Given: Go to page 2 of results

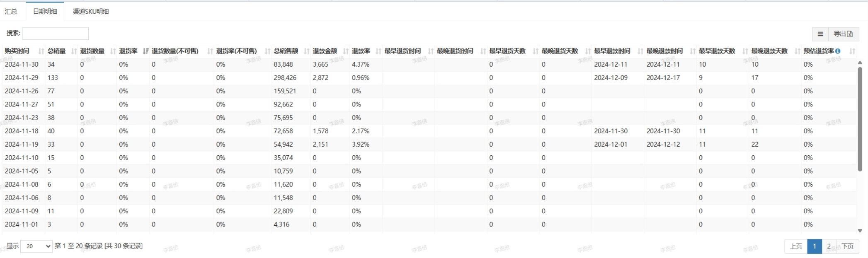Looking at the screenshot, I should (829, 246).
